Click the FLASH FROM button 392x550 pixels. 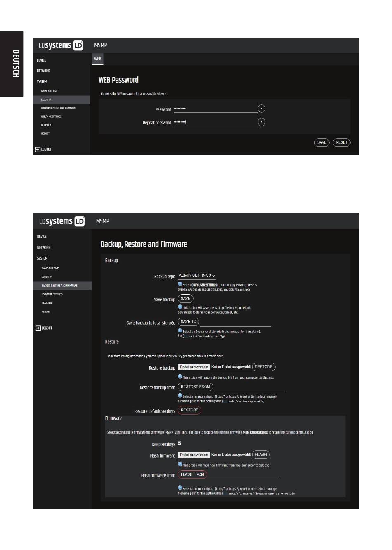[192, 474]
